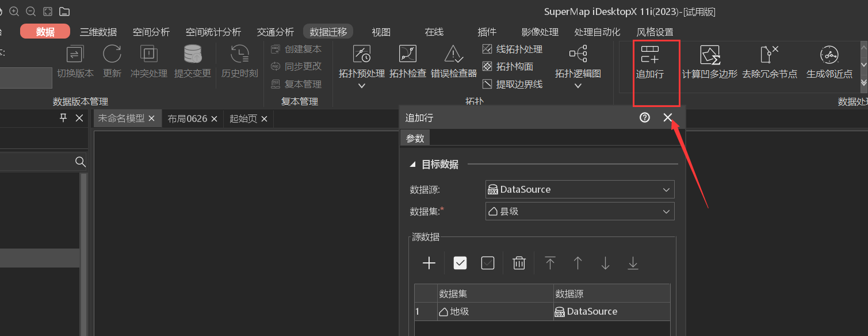Viewport: 868px width, 336px height.
Task: Click the 生成邻近点 tool icon
Action: click(829, 55)
